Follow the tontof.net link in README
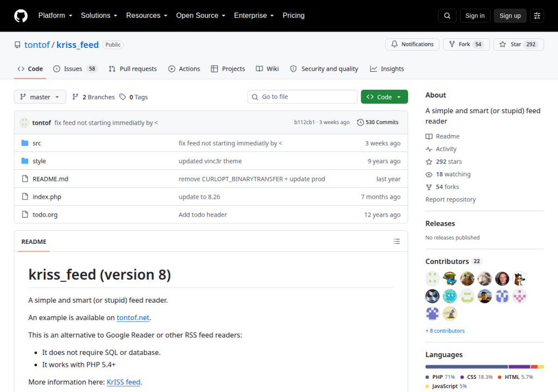Viewport: 558px width, 392px height. (133, 317)
